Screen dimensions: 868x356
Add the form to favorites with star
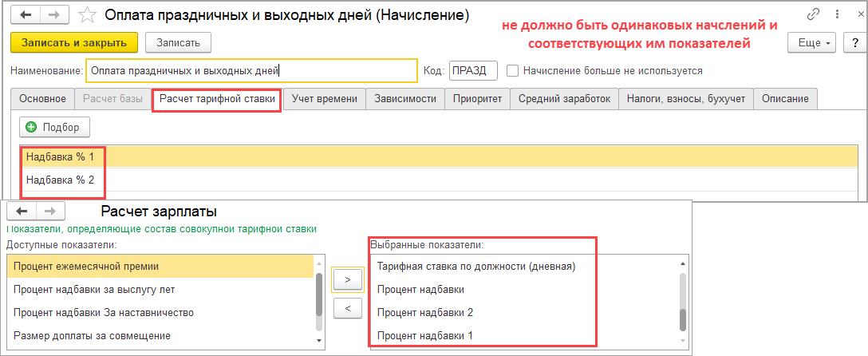click(x=89, y=15)
